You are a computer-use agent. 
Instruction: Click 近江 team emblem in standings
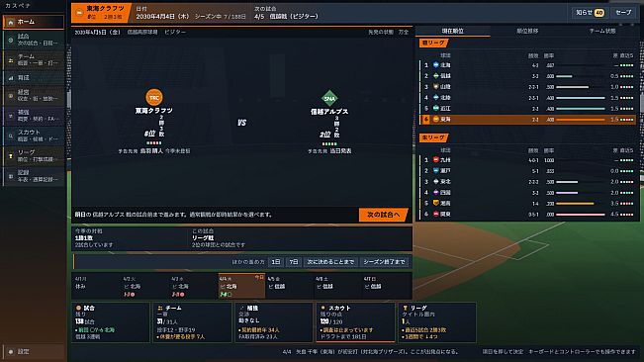436,109
